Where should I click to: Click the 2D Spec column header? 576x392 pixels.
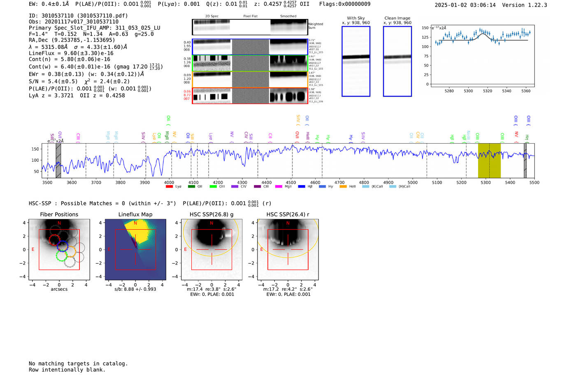click(212, 16)
